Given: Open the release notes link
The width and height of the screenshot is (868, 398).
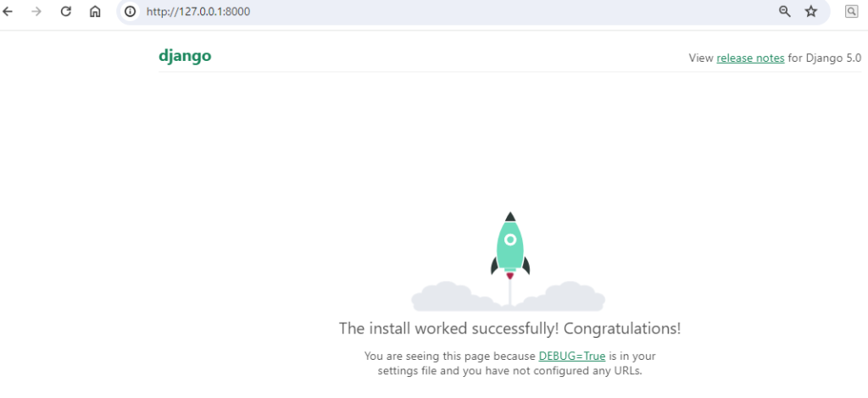Looking at the screenshot, I should click(x=750, y=58).
